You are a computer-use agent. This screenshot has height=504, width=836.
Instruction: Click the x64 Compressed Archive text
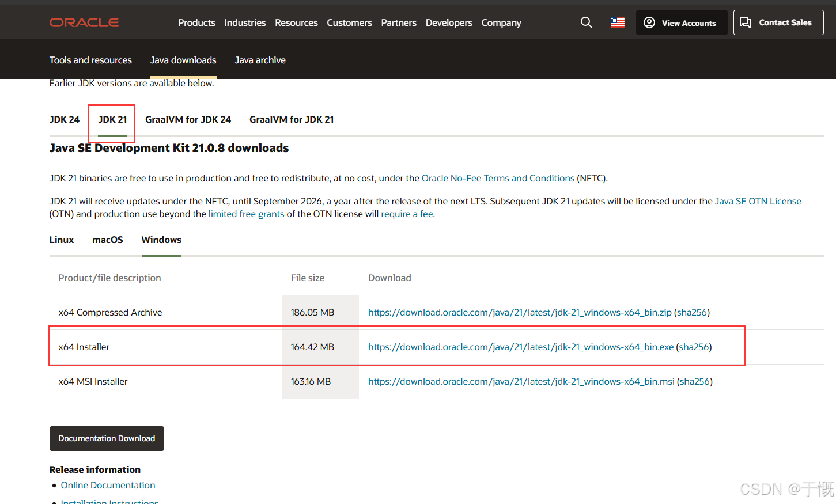click(110, 312)
